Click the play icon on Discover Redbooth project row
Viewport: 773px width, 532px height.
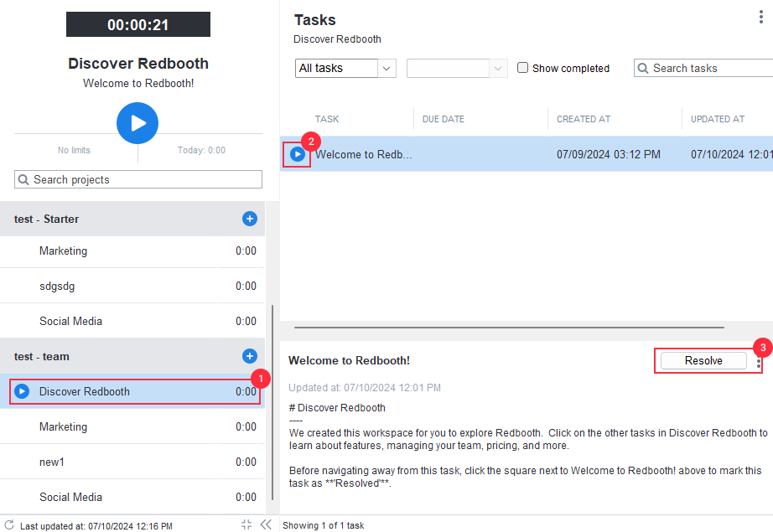pos(22,391)
